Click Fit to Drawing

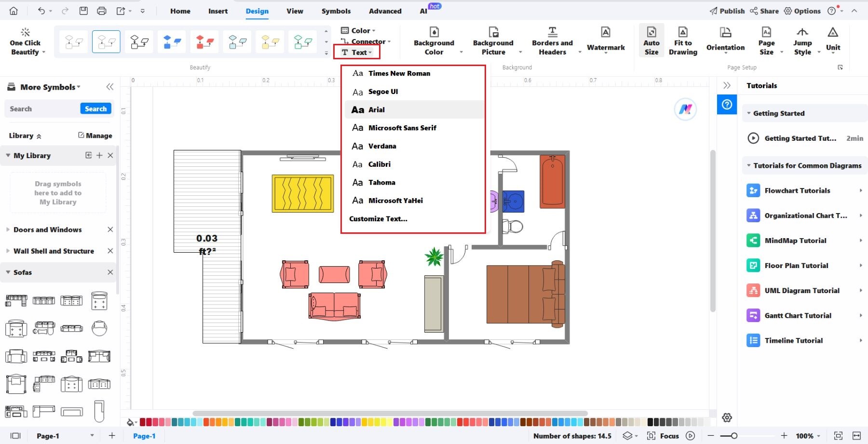click(683, 41)
